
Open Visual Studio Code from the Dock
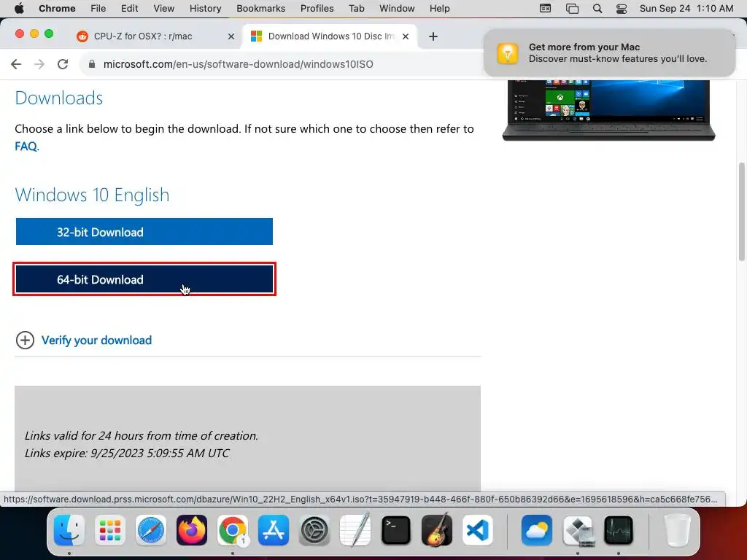[477, 530]
